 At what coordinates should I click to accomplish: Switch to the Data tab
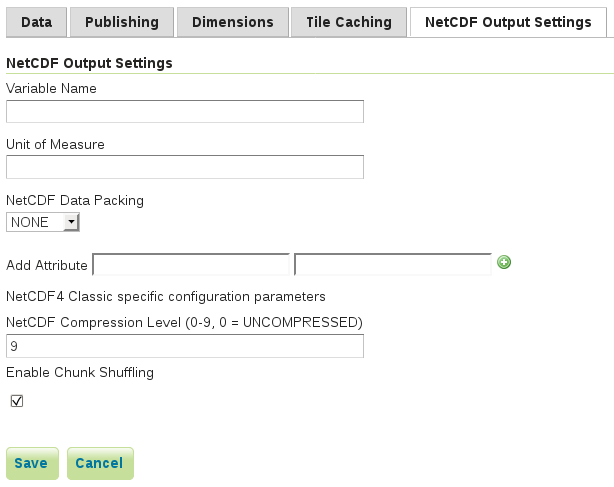tap(37, 22)
